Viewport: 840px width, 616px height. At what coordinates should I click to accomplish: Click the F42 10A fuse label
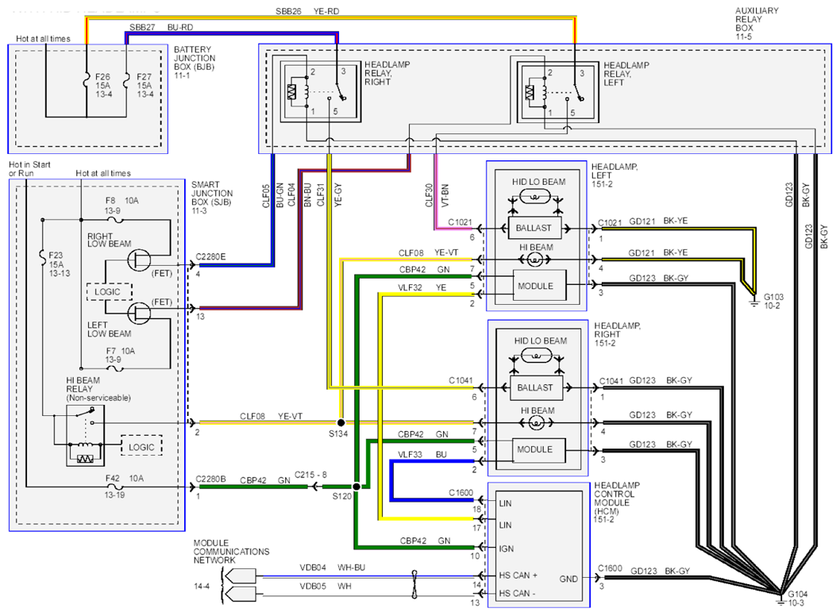125,486
